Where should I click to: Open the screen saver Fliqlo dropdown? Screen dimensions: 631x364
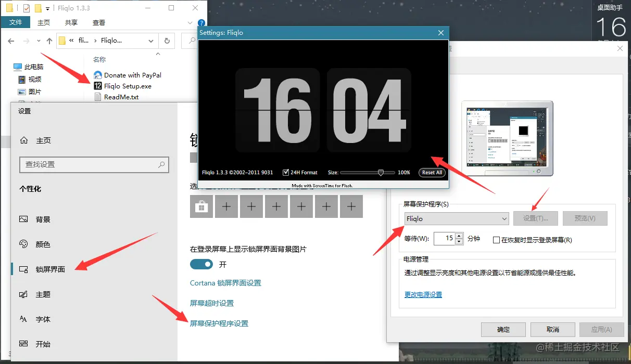point(457,218)
